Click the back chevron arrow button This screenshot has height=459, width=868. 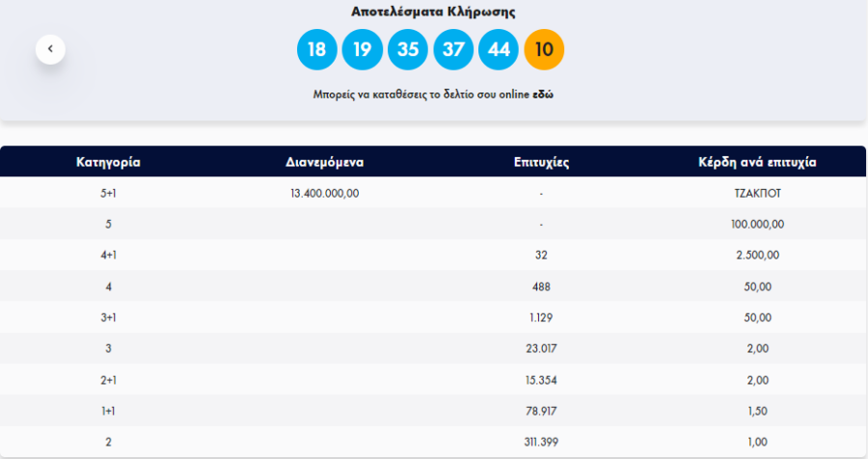tap(50, 48)
